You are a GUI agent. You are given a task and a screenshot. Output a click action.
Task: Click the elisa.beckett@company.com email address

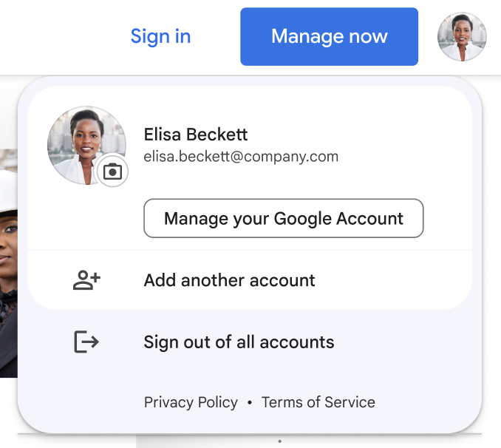(x=241, y=157)
